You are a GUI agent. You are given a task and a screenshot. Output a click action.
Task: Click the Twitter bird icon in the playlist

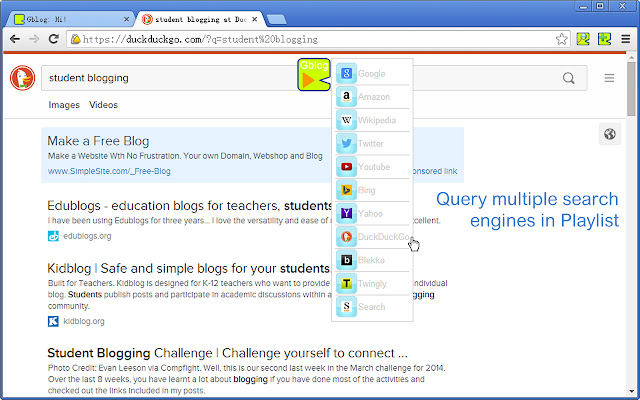(x=346, y=143)
